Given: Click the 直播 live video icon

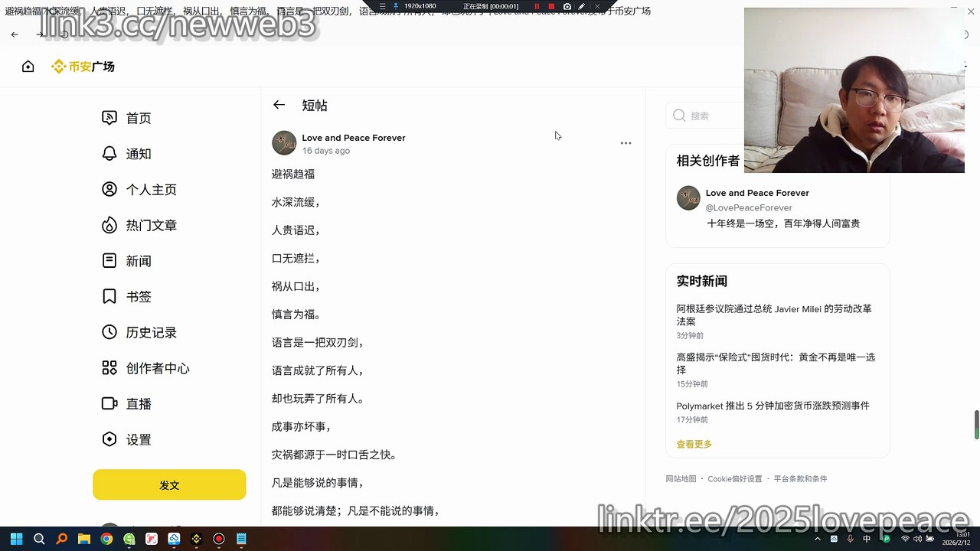Looking at the screenshot, I should (x=109, y=403).
